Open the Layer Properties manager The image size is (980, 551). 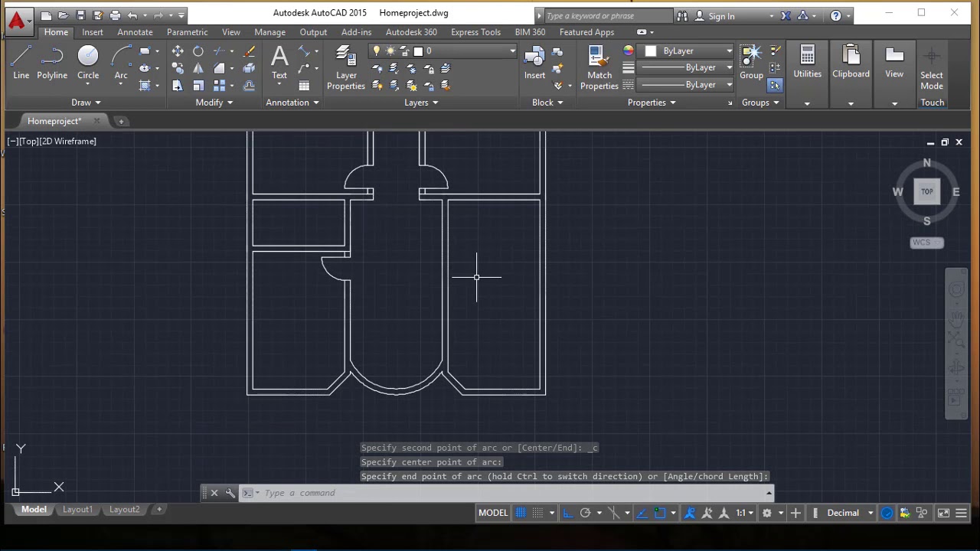345,65
